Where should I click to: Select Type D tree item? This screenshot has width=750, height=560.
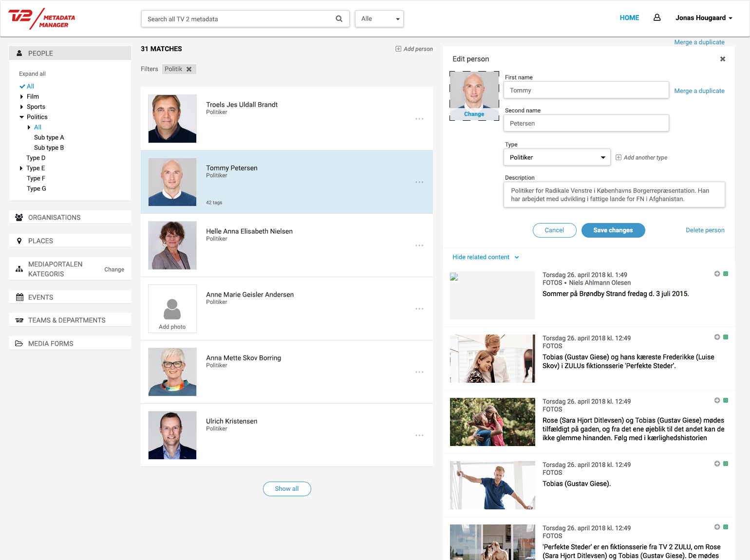(x=36, y=158)
